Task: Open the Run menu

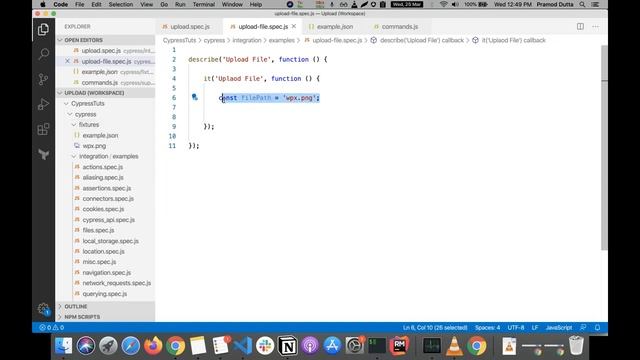Action: [180, 4]
